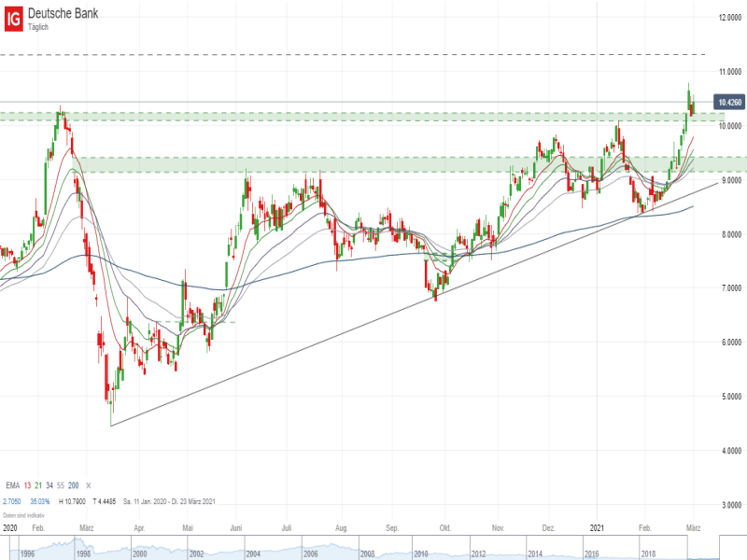This screenshot has height=560, width=747.
Task: Click the Deutsche Bank chart title
Action: click(63, 13)
